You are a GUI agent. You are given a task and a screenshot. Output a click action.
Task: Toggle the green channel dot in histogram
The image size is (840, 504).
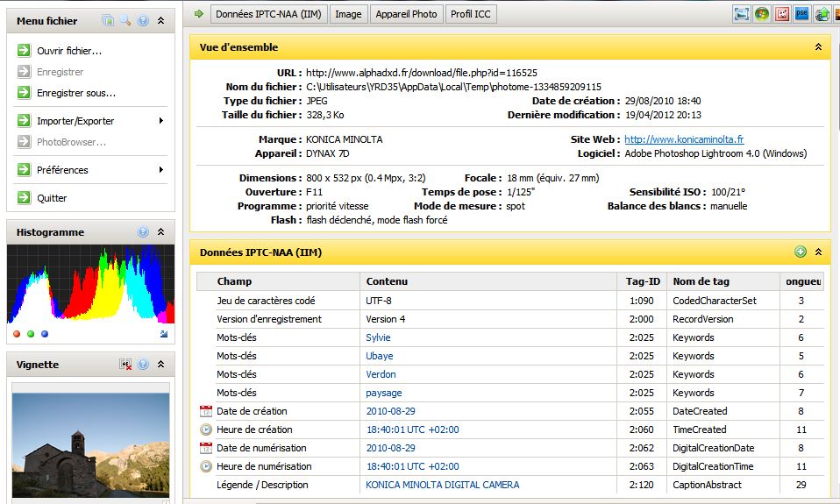point(31,334)
